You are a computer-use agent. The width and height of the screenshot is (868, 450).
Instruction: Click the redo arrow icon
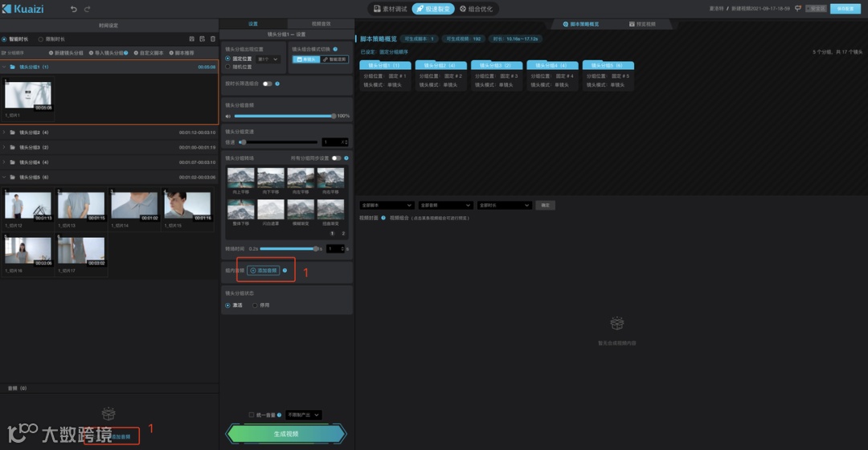point(87,9)
